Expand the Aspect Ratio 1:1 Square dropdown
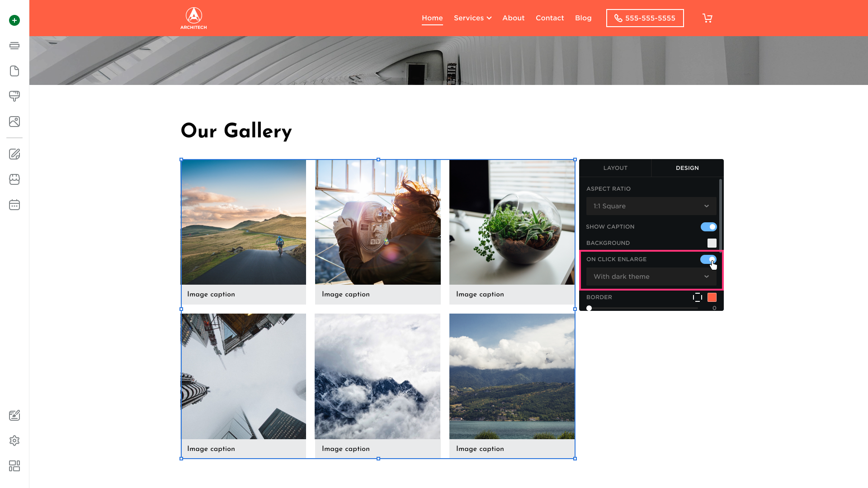 point(651,206)
